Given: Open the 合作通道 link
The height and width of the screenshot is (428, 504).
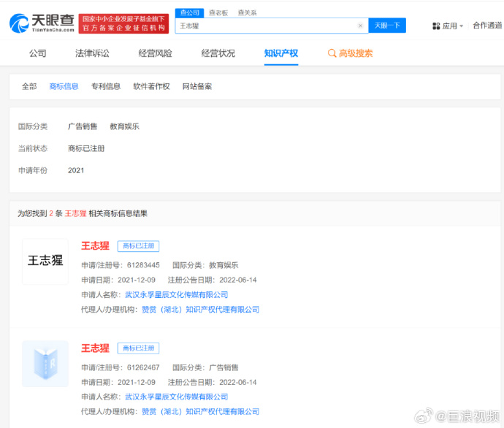Looking at the screenshot, I should pyautogui.click(x=488, y=26).
